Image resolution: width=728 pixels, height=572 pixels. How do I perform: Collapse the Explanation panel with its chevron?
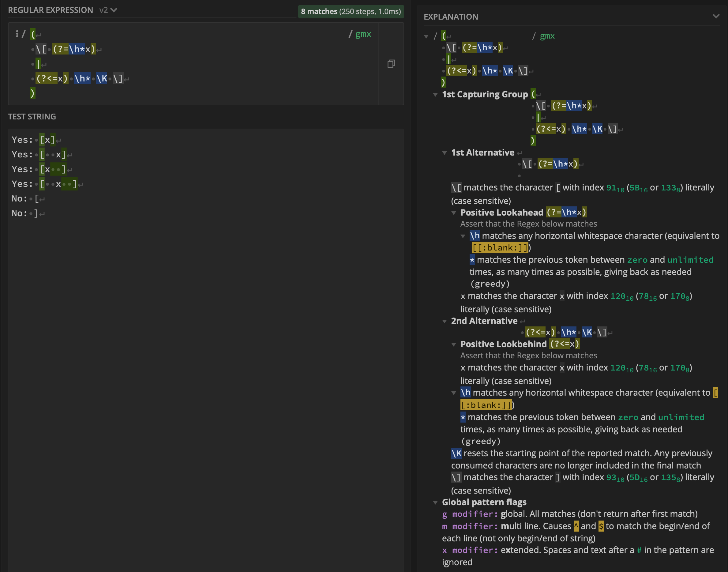click(716, 17)
